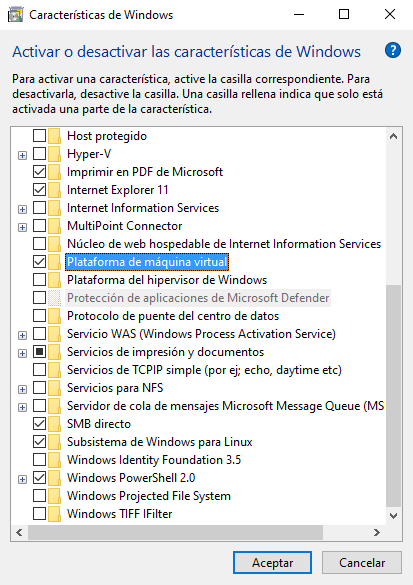Disable Subsistema de Windows para Linux checkbox

[x=40, y=441]
